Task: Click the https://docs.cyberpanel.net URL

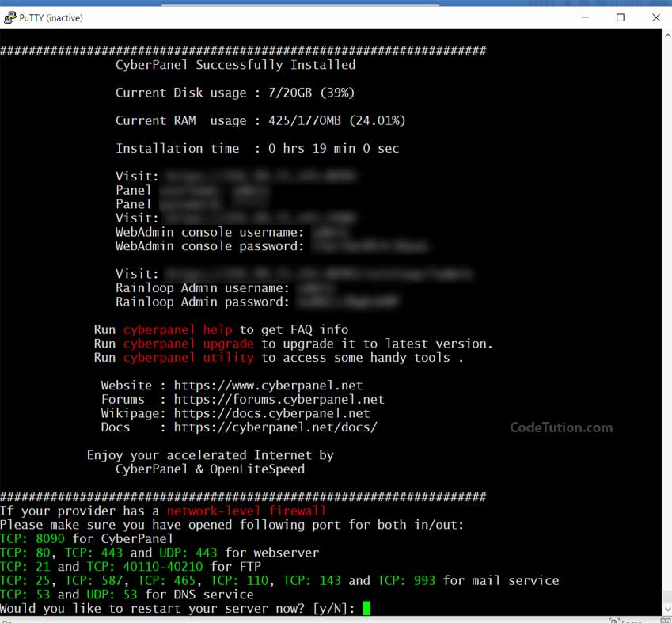Action: point(271,413)
